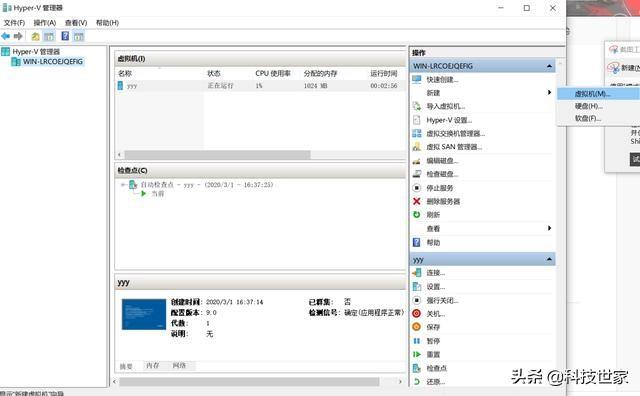Collapse the 自动检查点 tree node toggle
This screenshot has width=640, height=396.
coord(123,185)
